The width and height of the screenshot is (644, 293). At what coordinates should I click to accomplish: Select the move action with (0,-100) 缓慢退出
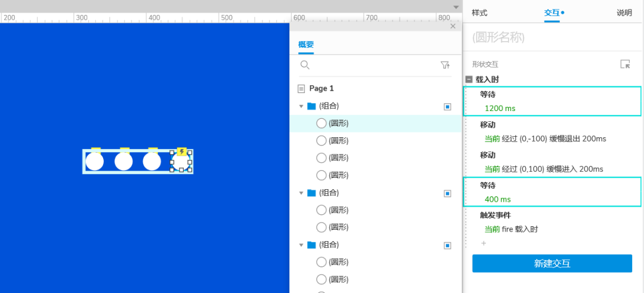click(x=546, y=139)
